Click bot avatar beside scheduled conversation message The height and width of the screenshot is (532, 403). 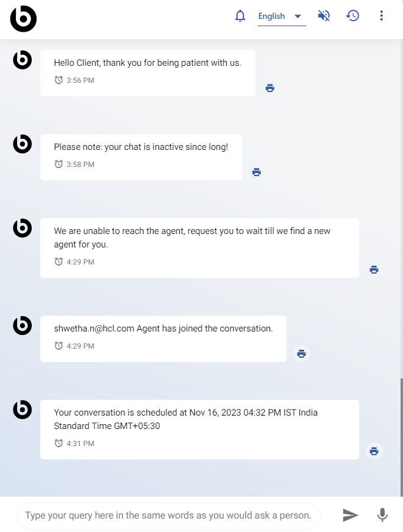pyautogui.click(x=23, y=410)
